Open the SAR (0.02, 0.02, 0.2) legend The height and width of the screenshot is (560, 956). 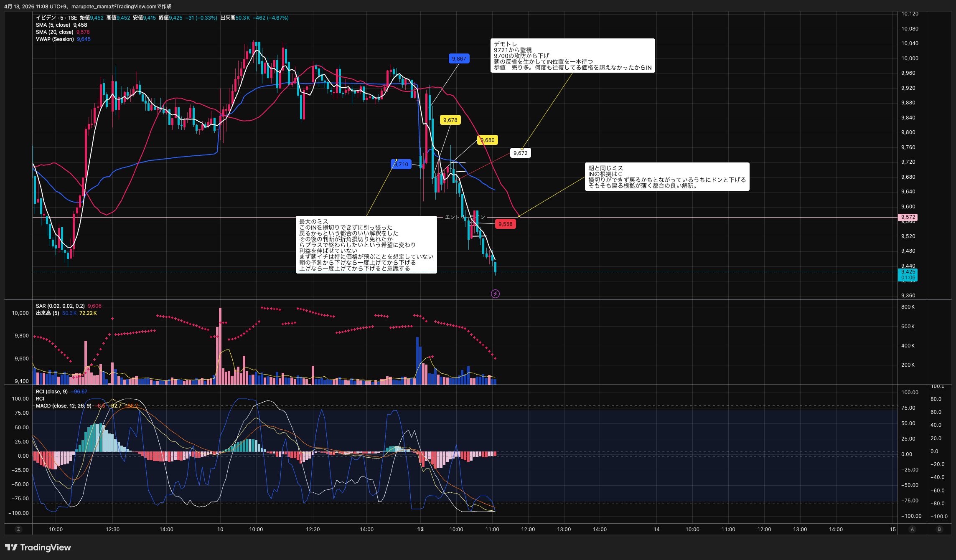click(x=60, y=306)
